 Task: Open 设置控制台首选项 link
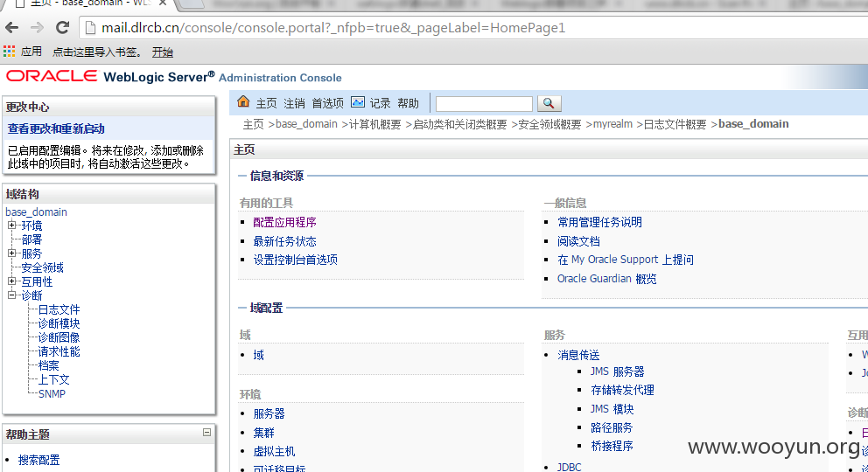pos(295,260)
